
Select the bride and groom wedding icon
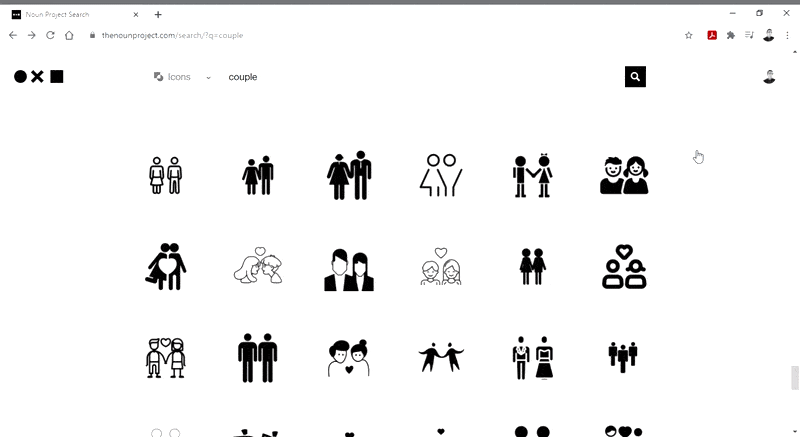pyautogui.click(x=533, y=358)
